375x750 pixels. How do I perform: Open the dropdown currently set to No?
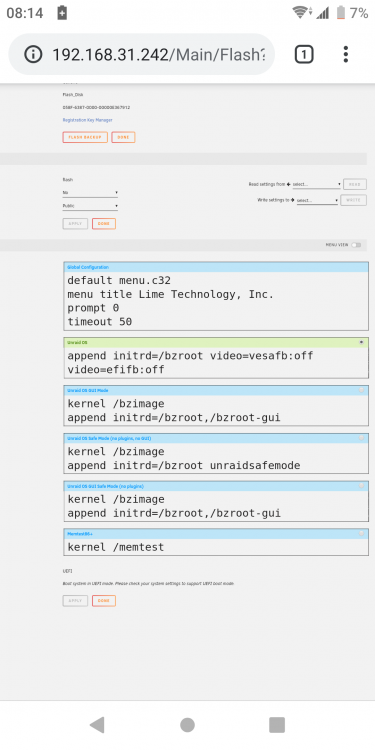90,193
